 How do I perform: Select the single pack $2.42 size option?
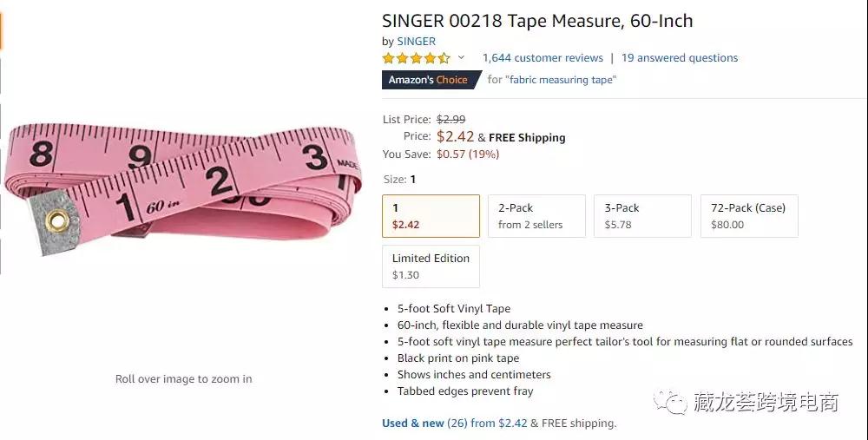[x=431, y=216]
